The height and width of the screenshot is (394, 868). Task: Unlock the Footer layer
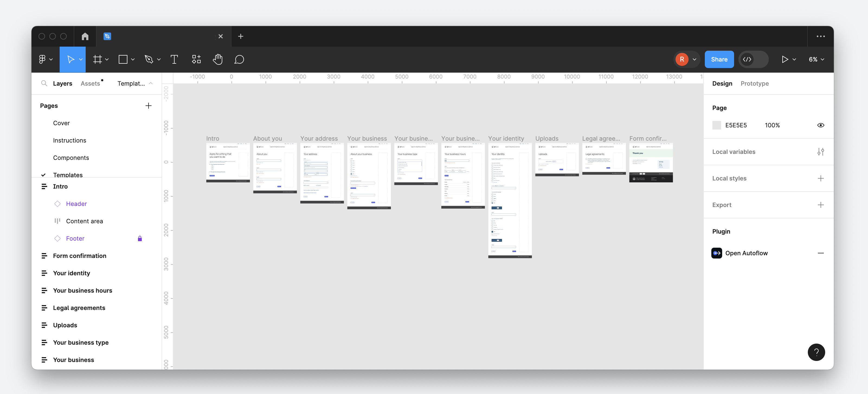[x=140, y=238]
